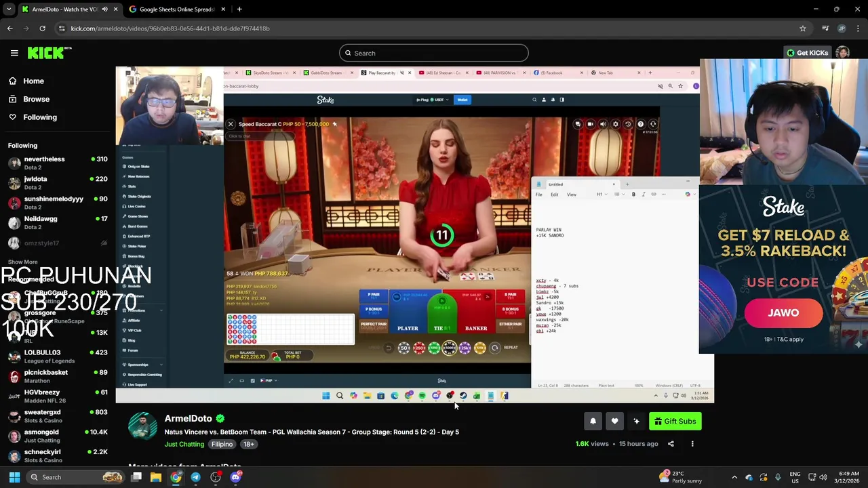Open Chrome tab search dropdown

coord(9,9)
